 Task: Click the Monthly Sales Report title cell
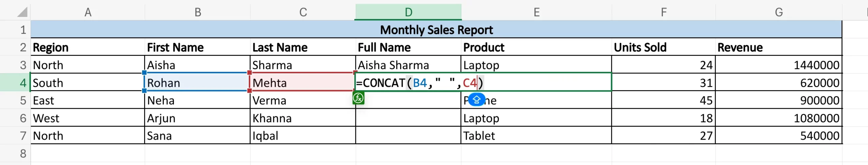(436, 30)
